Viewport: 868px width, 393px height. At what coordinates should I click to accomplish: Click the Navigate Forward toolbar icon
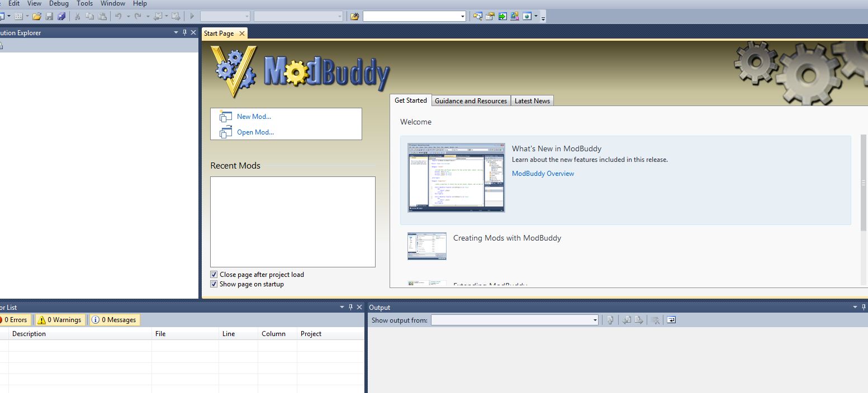(x=176, y=16)
